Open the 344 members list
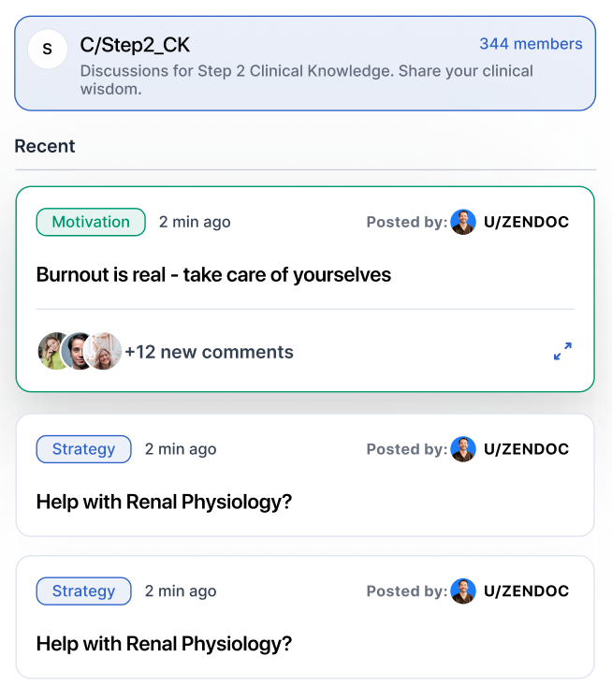 531,44
